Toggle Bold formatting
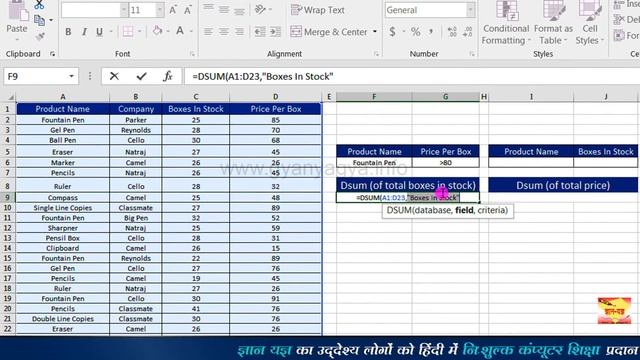The image size is (640, 360). tap(68, 31)
